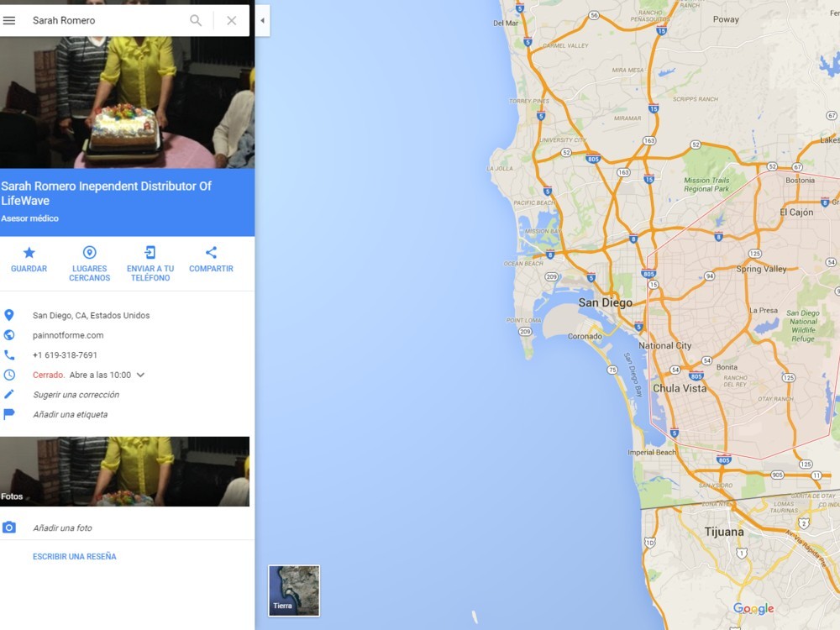The height and width of the screenshot is (630, 840).
Task: Clear the search with the X icon
Action: [232, 20]
